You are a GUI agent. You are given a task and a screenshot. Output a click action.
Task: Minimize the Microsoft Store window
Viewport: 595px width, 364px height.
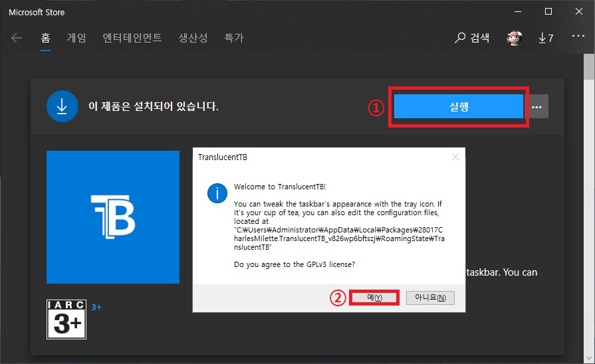[x=518, y=12]
